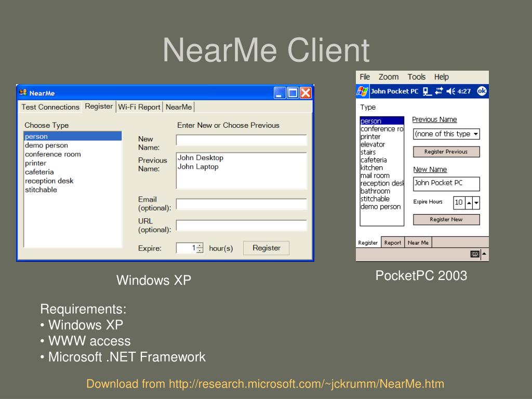Screen dimensions: 532x399
Task: Switch to Wi-Fi Report tab
Action: pyautogui.click(x=139, y=107)
